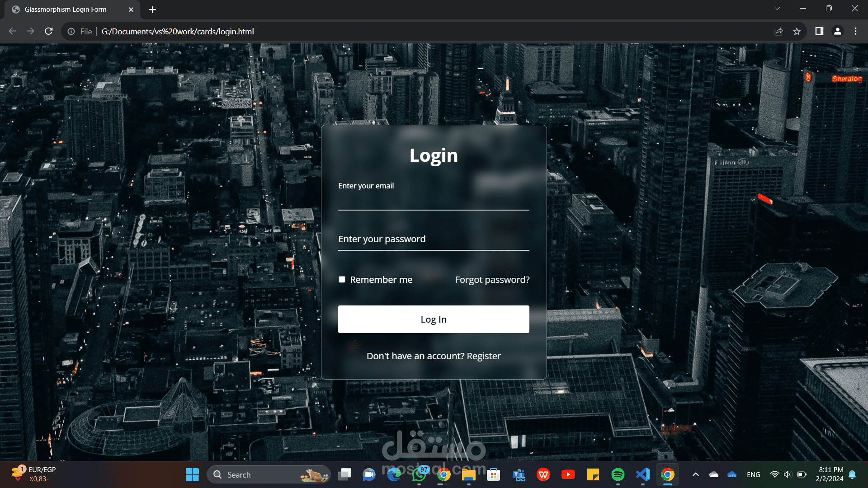Screen dimensions: 868x488
Task: Open Visual Studio Code from taskbar
Action: [642, 474]
